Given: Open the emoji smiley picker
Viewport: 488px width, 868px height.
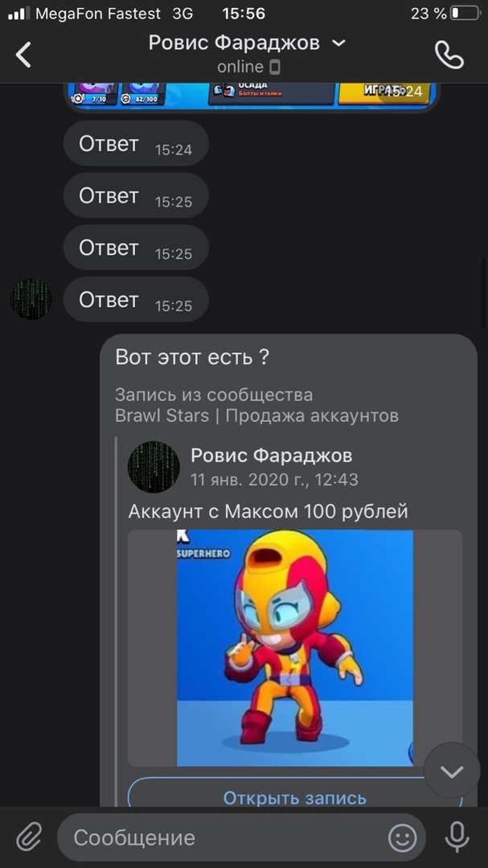Looking at the screenshot, I should coord(402,837).
